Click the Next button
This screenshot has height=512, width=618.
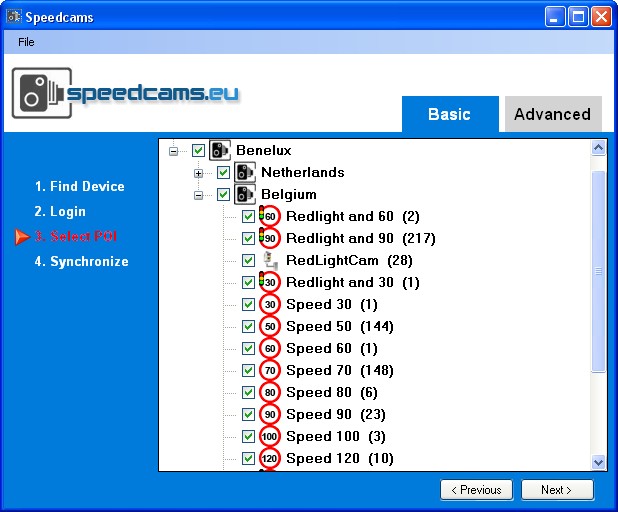click(x=557, y=490)
